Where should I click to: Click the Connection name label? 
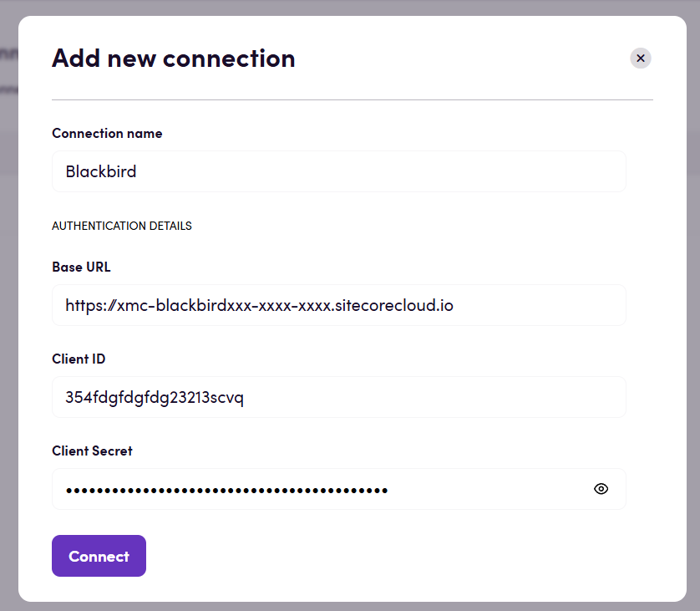(x=107, y=134)
